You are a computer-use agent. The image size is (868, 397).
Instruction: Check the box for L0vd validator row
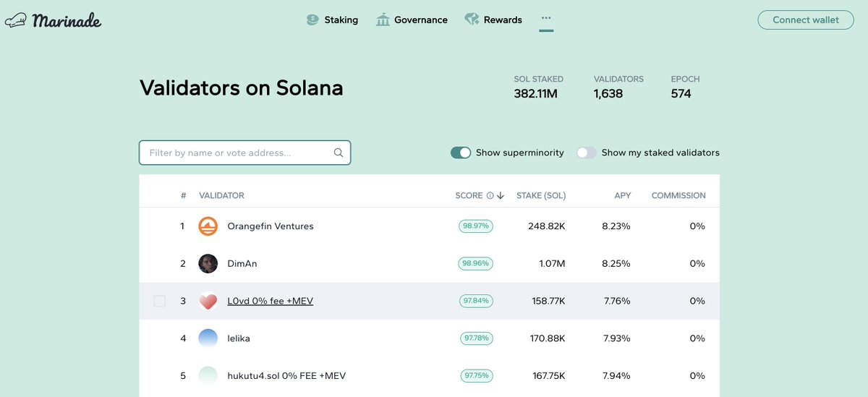tap(160, 301)
